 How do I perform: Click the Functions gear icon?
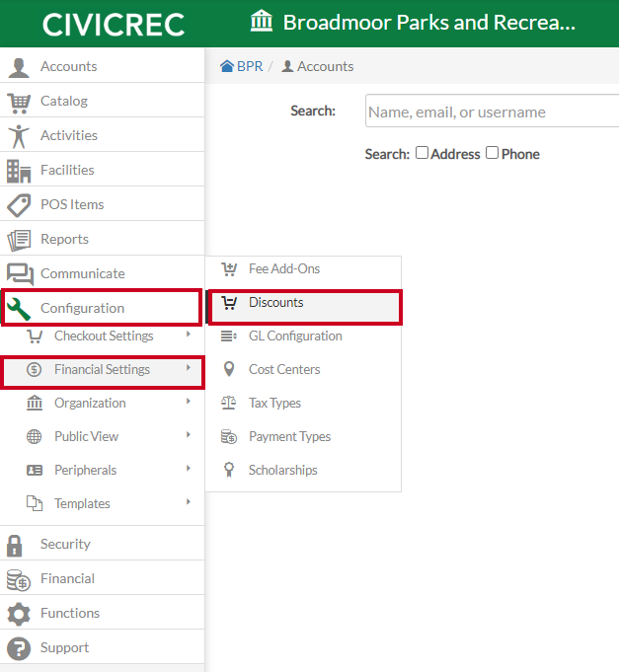pos(19,614)
